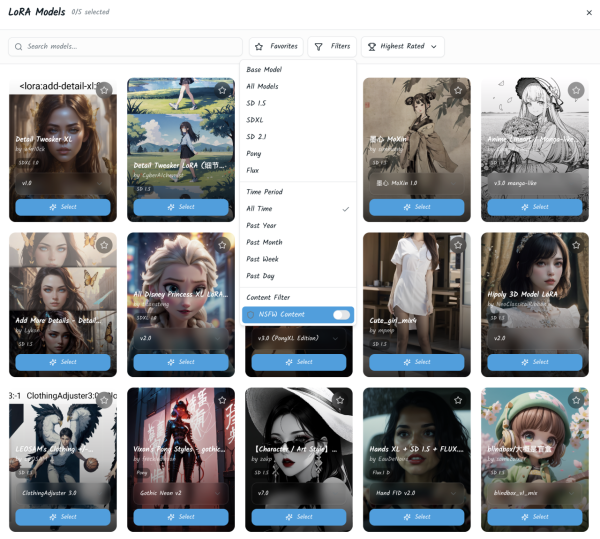Choose Past Day time period
This screenshot has height=539, width=600.
click(x=298, y=276)
